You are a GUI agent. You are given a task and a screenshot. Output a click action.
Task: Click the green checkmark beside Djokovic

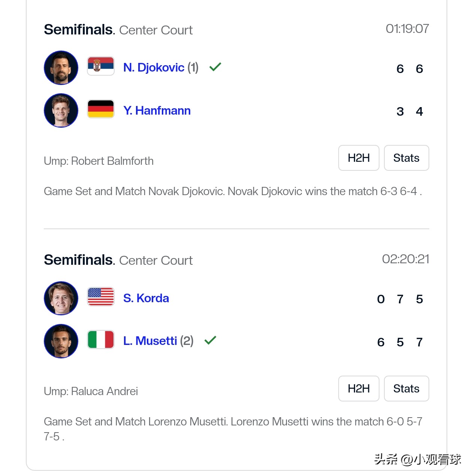[215, 67]
